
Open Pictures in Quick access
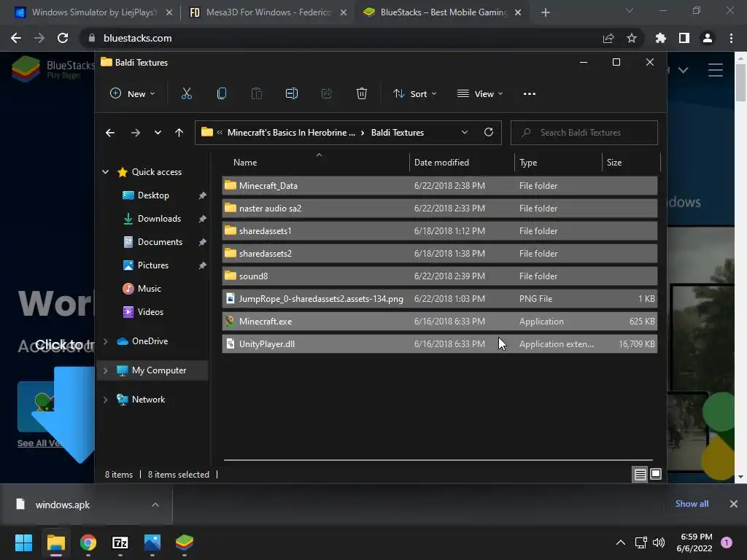[152, 265]
